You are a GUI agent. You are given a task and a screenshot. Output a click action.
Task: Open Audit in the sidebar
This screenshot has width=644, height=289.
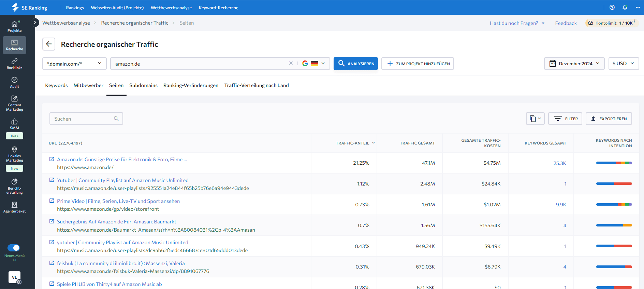(x=14, y=82)
